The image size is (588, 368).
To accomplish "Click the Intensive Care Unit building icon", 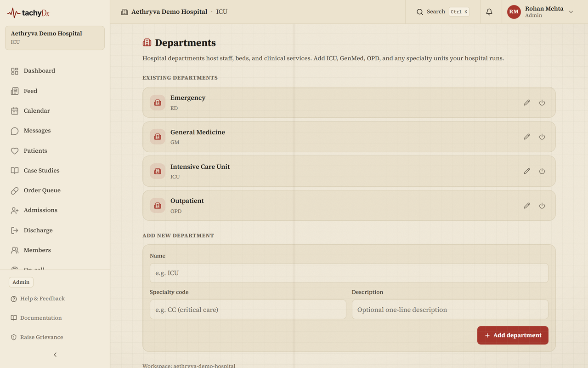I will (x=158, y=171).
